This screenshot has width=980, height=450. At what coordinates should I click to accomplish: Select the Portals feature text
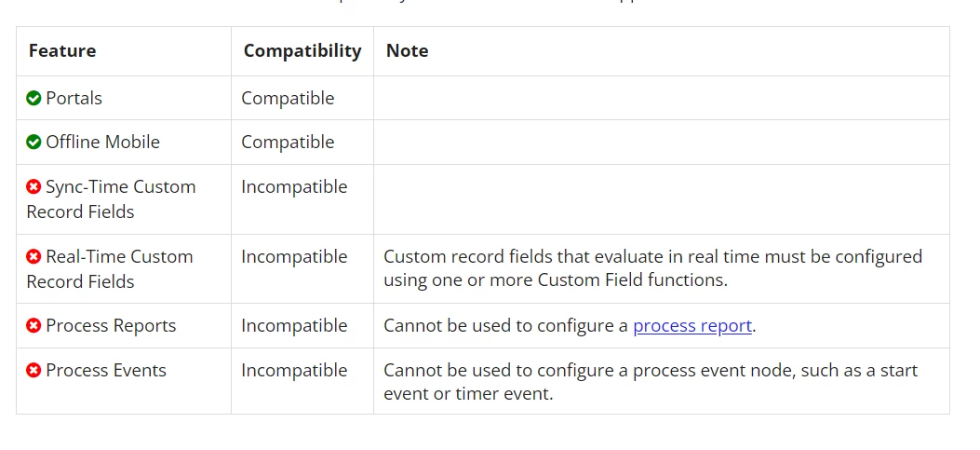click(74, 98)
